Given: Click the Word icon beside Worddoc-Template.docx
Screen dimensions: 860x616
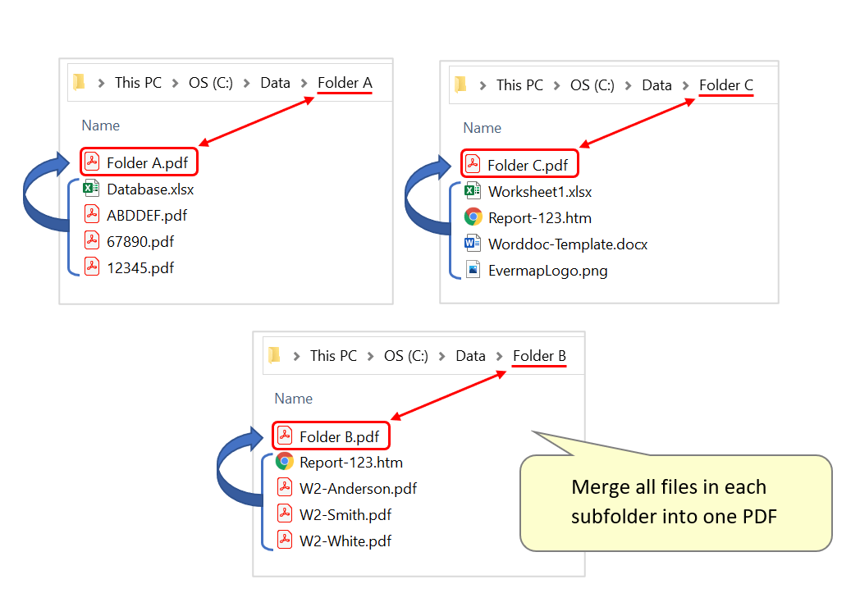Looking at the screenshot, I should click(x=473, y=244).
